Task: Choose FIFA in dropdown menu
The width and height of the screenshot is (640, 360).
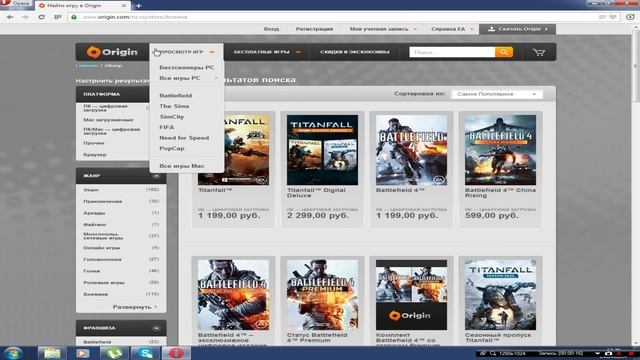Action: tap(167, 127)
